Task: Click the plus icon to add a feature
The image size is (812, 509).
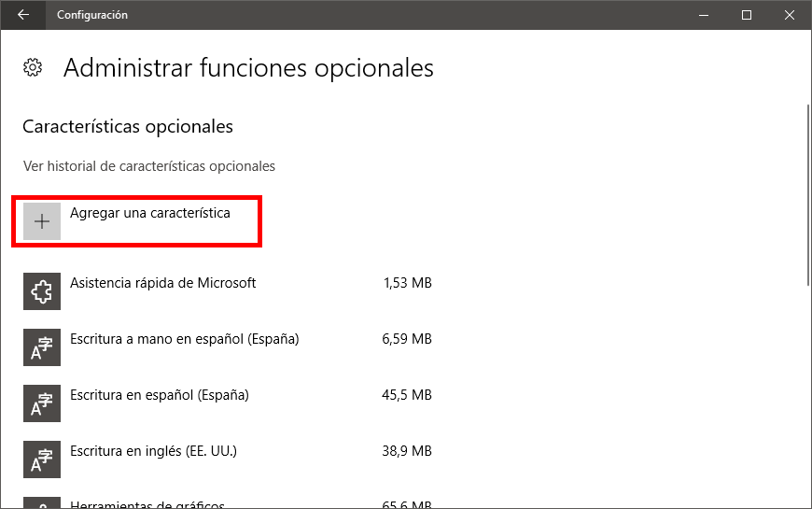Action: 42,221
